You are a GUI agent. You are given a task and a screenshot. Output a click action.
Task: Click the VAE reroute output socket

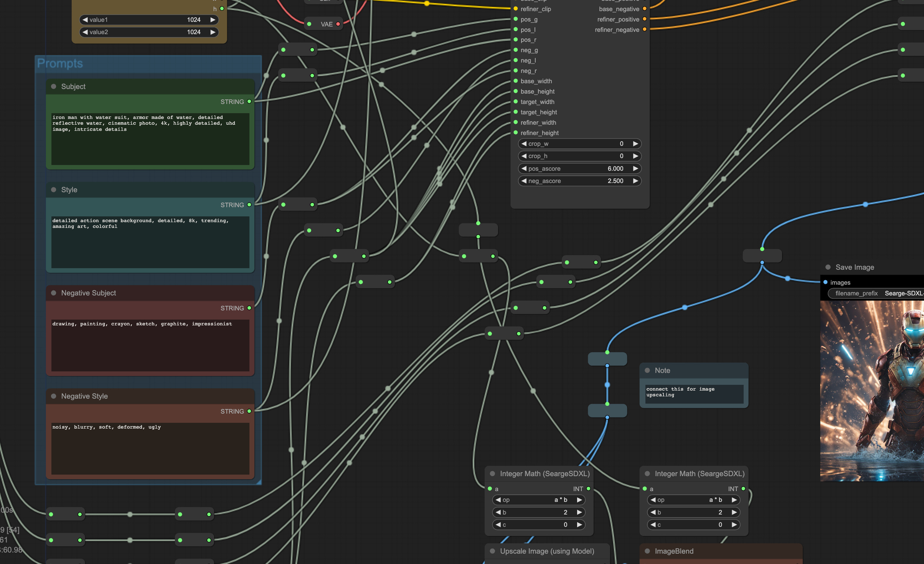click(338, 24)
